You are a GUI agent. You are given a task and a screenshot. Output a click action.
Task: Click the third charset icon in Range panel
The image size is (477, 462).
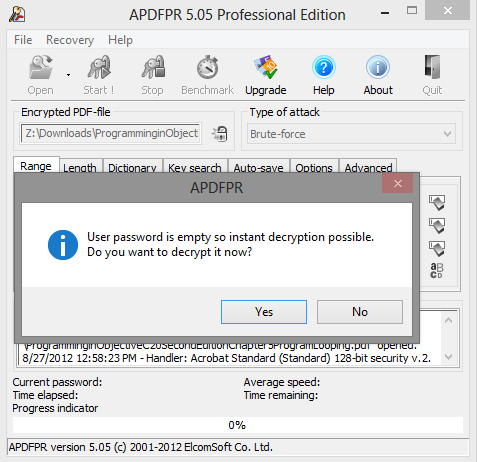pyautogui.click(x=437, y=249)
